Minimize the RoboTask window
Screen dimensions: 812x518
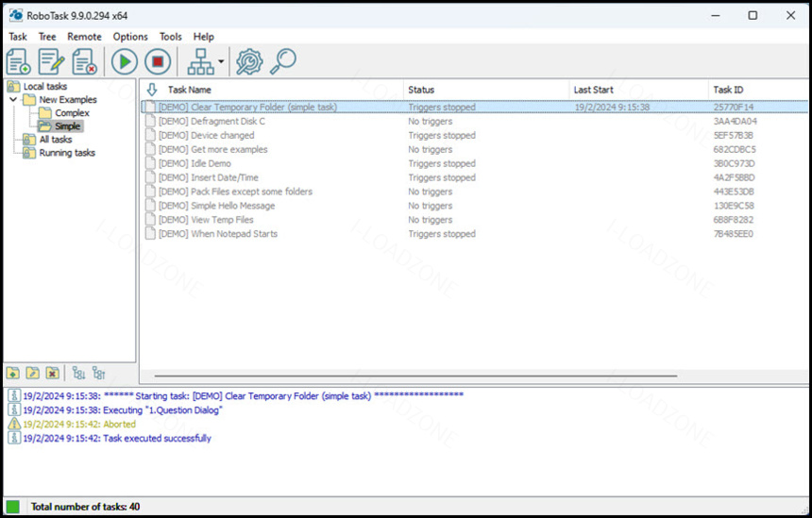(x=716, y=15)
